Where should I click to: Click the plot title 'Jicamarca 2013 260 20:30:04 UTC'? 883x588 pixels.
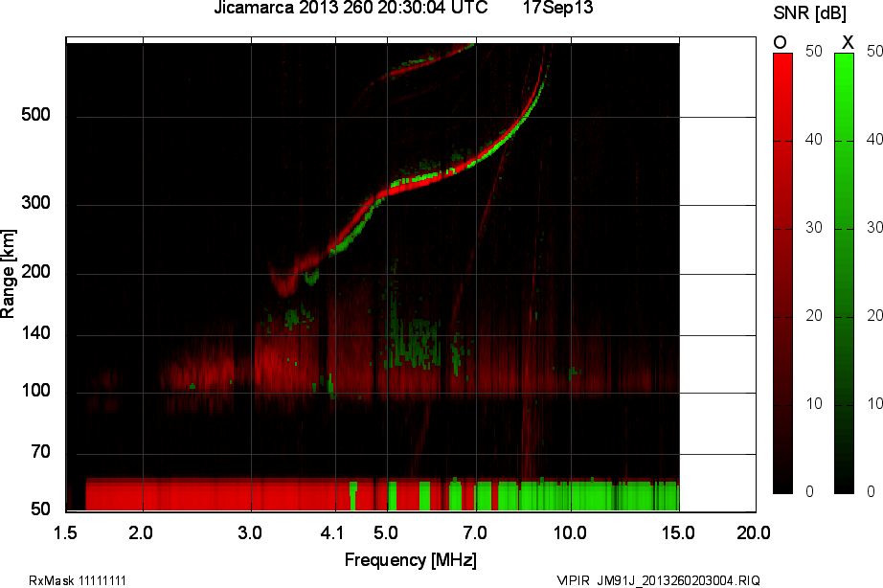pos(351,8)
